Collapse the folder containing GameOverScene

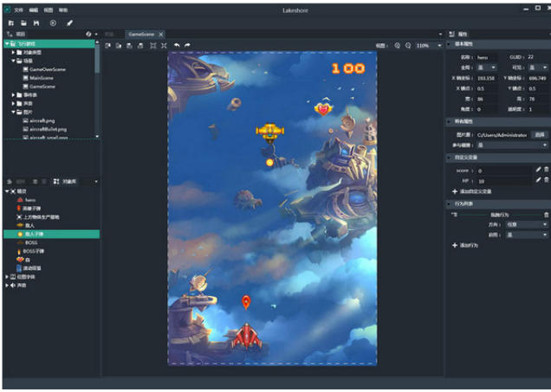click(13, 61)
